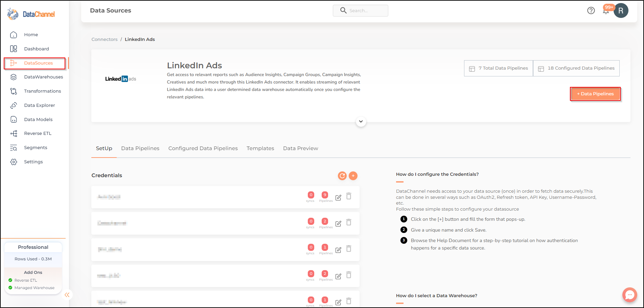The height and width of the screenshot is (308, 644).
Task: Delete the third credential row with 1 pipeline
Action: point(349,248)
